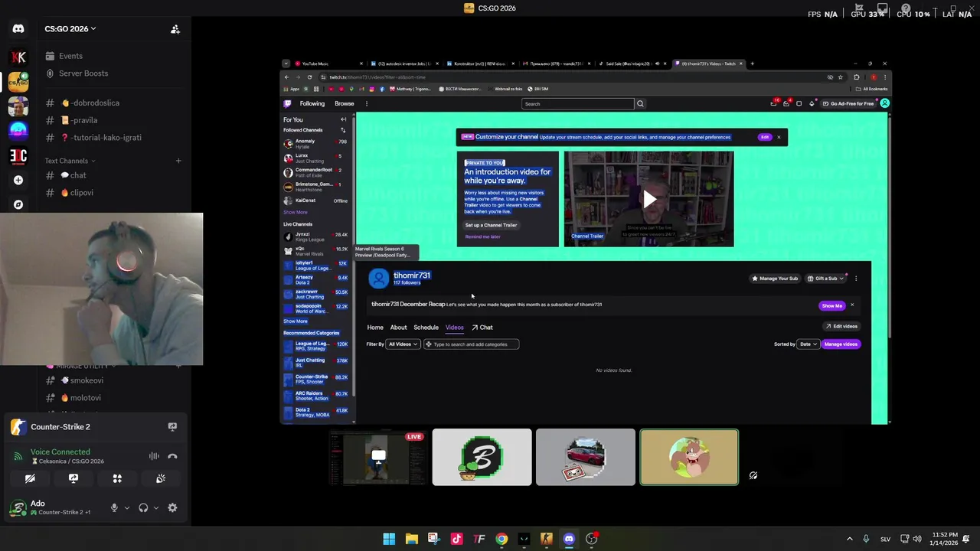Image resolution: width=980 pixels, height=551 pixels.
Task: Open Twitch profile avatar menu
Action: [x=884, y=103]
